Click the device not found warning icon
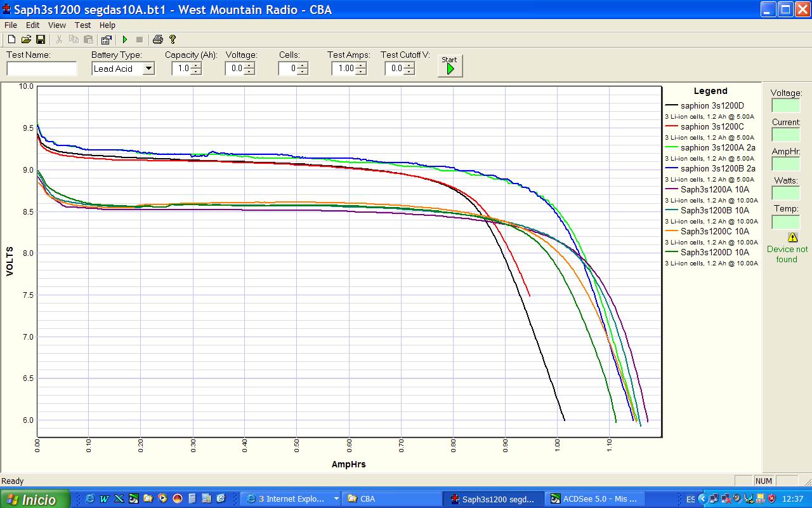The height and width of the screenshot is (508, 812). pyautogui.click(x=792, y=237)
